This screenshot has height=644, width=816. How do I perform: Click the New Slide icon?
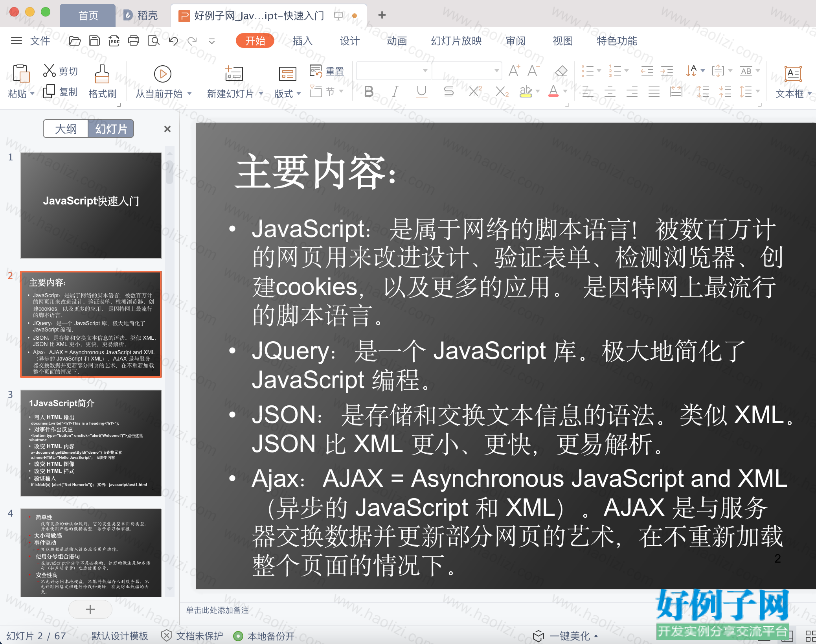pos(234,74)
